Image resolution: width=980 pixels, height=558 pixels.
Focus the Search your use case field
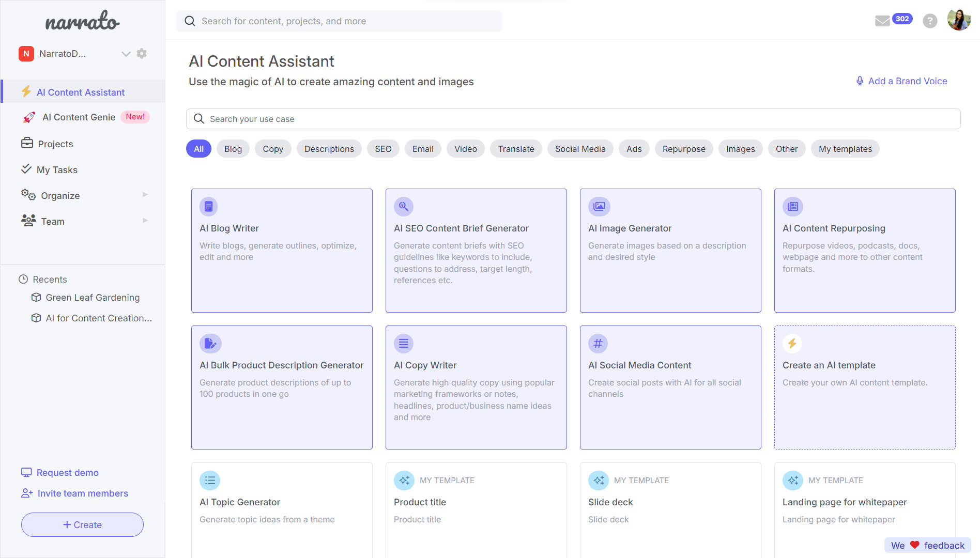(x=573, y=119)
